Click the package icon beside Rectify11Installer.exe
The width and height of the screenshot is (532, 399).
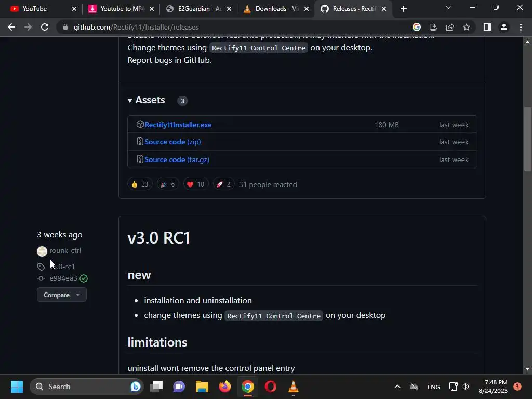coord(140,124)
